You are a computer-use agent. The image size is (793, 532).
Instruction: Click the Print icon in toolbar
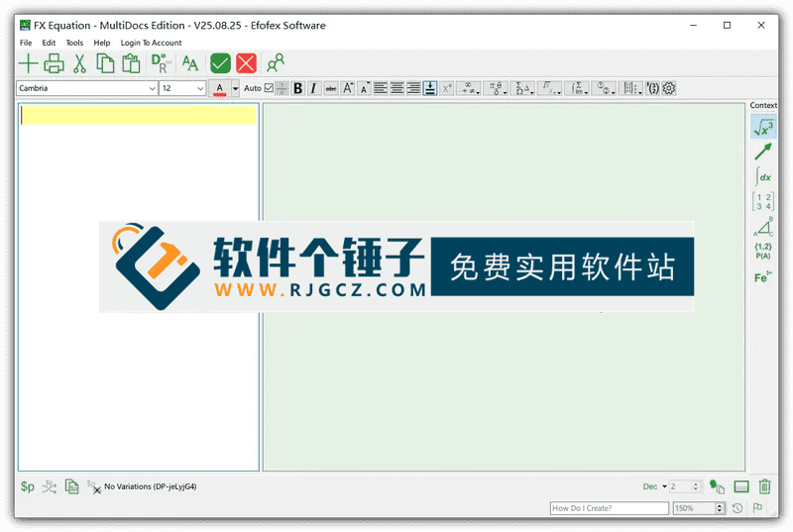54,63
